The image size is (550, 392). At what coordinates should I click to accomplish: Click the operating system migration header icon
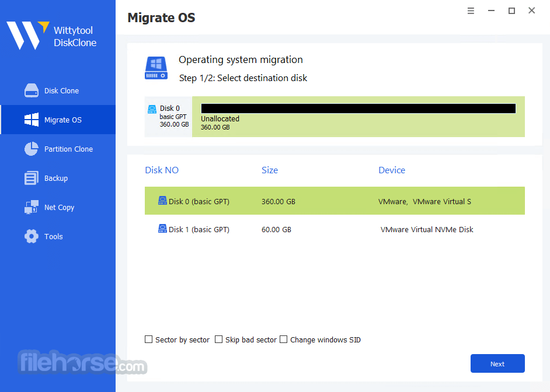click(156, 68)
